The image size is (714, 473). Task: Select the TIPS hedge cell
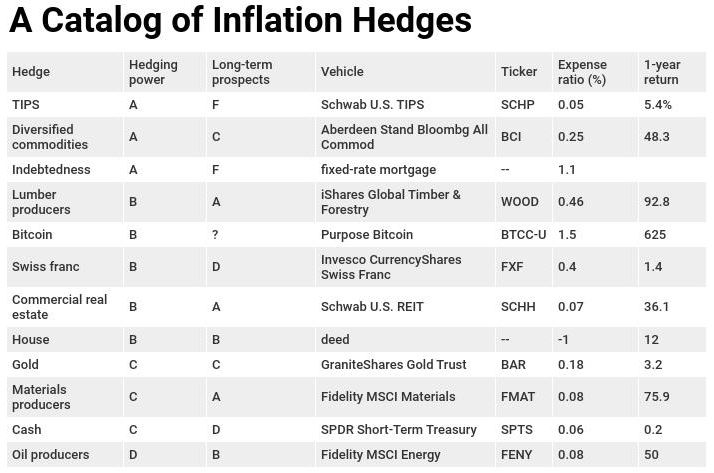click(x=26, y=105)
